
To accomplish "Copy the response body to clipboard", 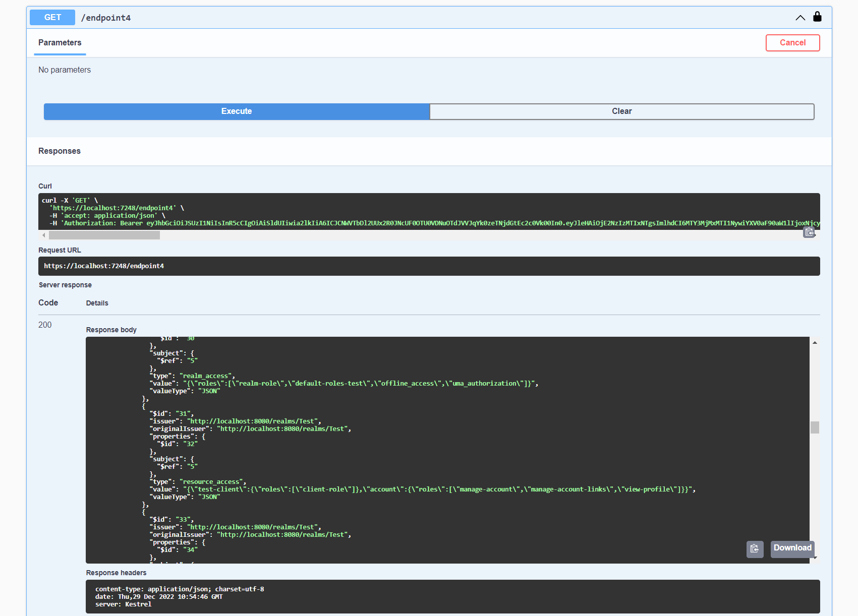I will pos(755,549).
